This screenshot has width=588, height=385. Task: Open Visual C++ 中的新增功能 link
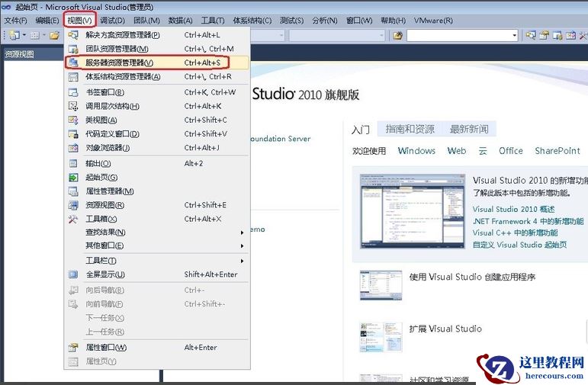click(515, 233)
